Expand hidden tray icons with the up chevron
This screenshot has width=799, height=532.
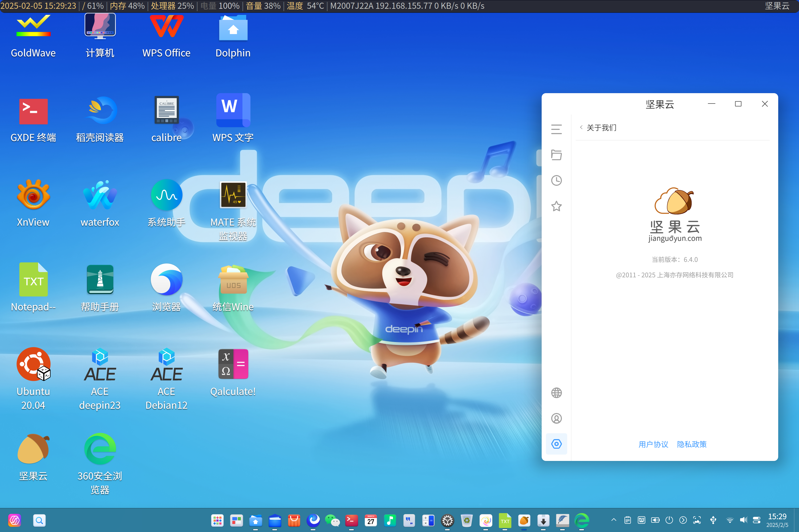pos(613,520)
